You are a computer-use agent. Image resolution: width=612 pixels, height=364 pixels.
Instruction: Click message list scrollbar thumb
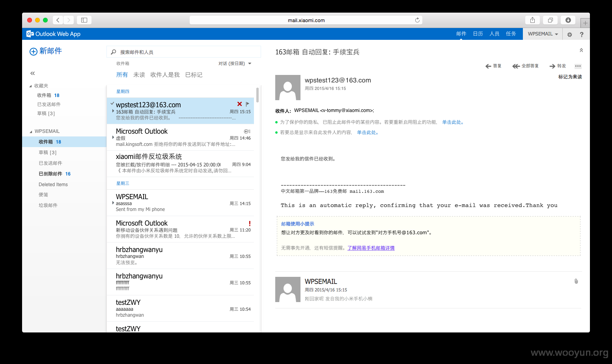(x=257, y=95)
